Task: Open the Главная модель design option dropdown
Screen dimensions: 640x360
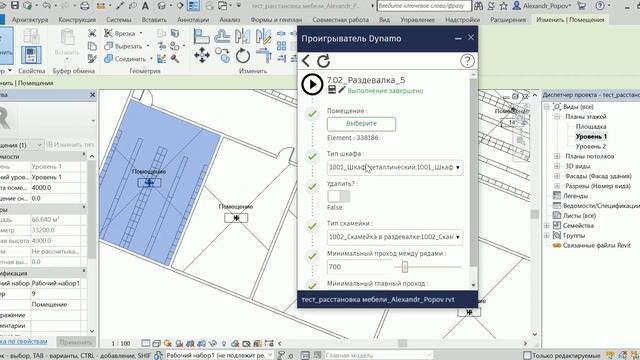Action: (x=378, y=355)
